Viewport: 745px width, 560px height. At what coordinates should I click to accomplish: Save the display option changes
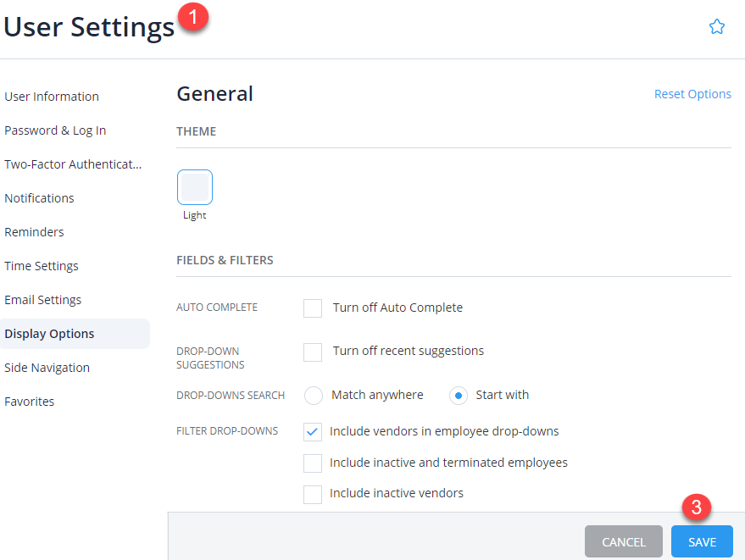[702, 541]
